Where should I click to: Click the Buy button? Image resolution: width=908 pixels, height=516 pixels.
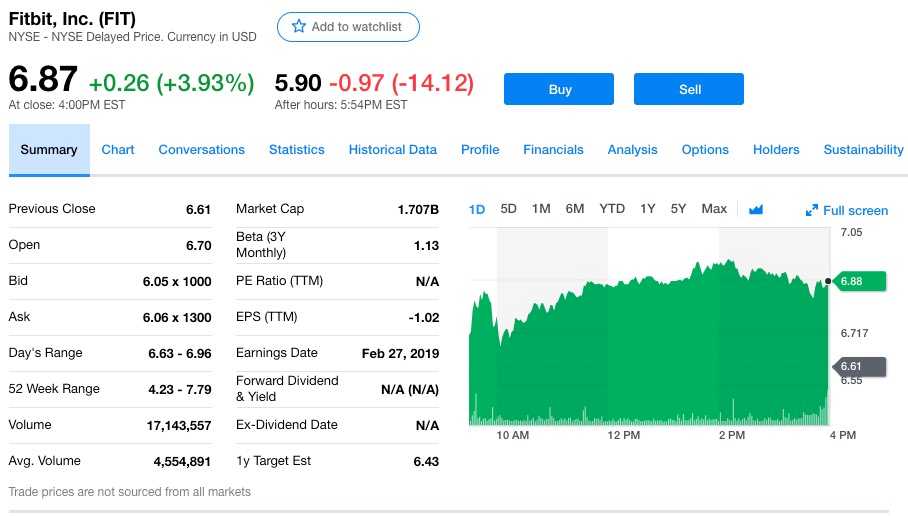point(559,89)
